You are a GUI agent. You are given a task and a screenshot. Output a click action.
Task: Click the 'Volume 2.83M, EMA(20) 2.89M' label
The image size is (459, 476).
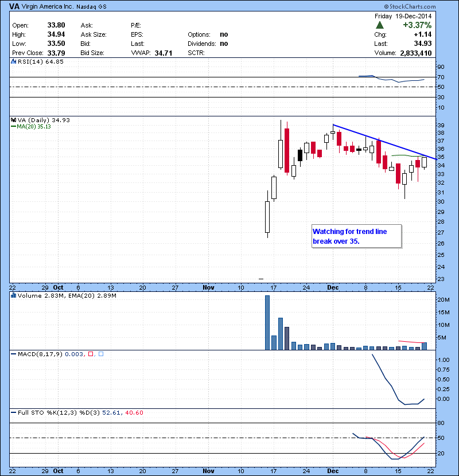(67, 296)
